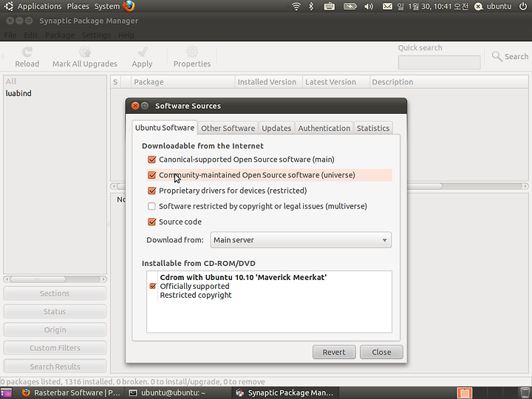Viewport: 532px width, 399px height.
Task: Click the S status column header
Action: (x=116, y=82)
